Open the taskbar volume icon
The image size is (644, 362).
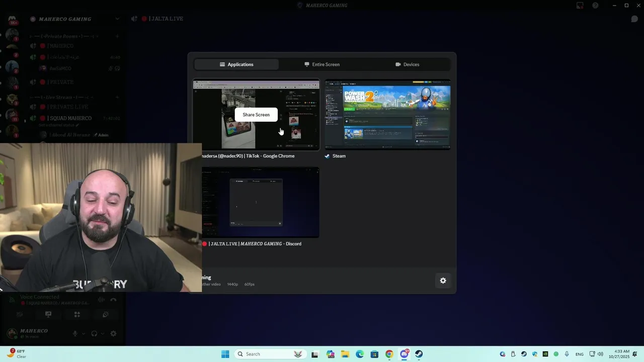[600, 354]
